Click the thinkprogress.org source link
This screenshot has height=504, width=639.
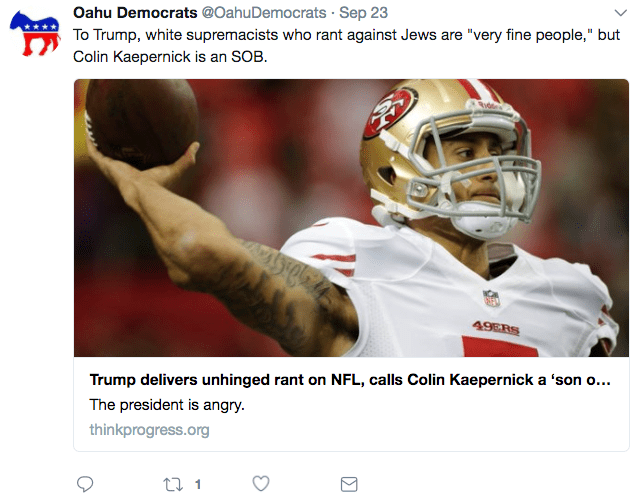(x=149, y=430)
